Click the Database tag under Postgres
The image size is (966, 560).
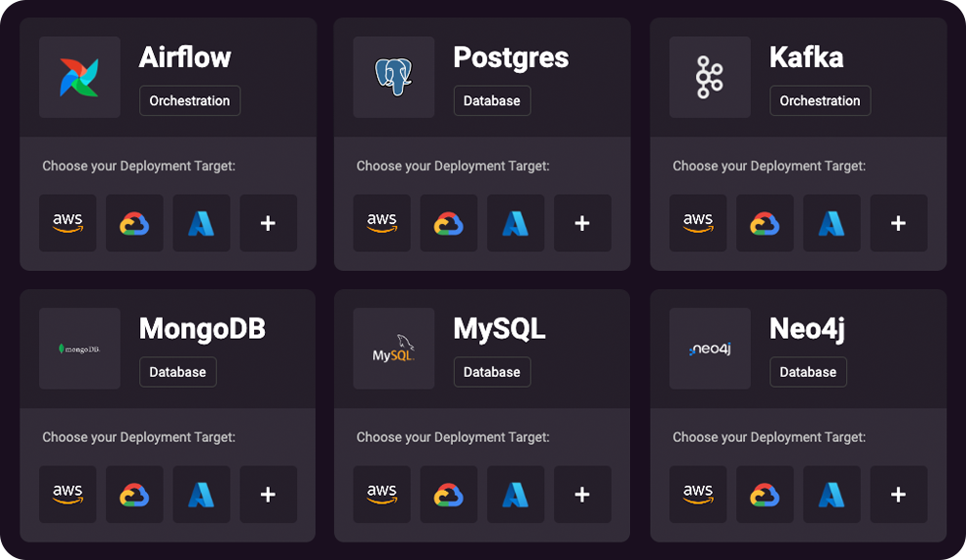(492, 100)
